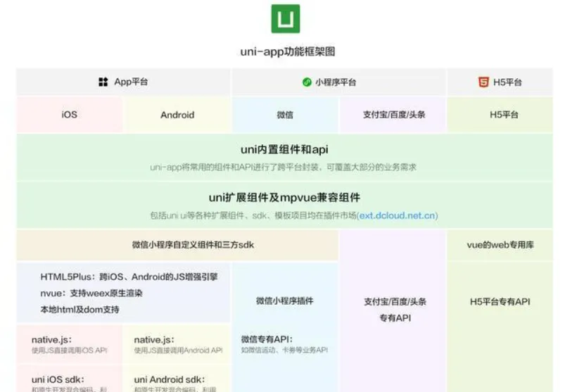Select the 'uni-app功能框架图' title text

288,52
